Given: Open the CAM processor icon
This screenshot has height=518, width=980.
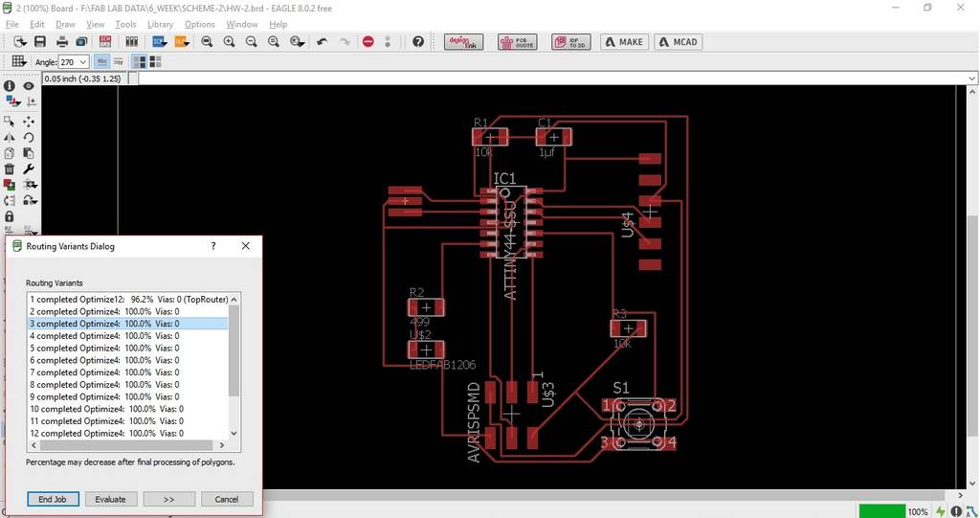Looking at the screenshot, I should pyautogui.click(x=81, y=42).
